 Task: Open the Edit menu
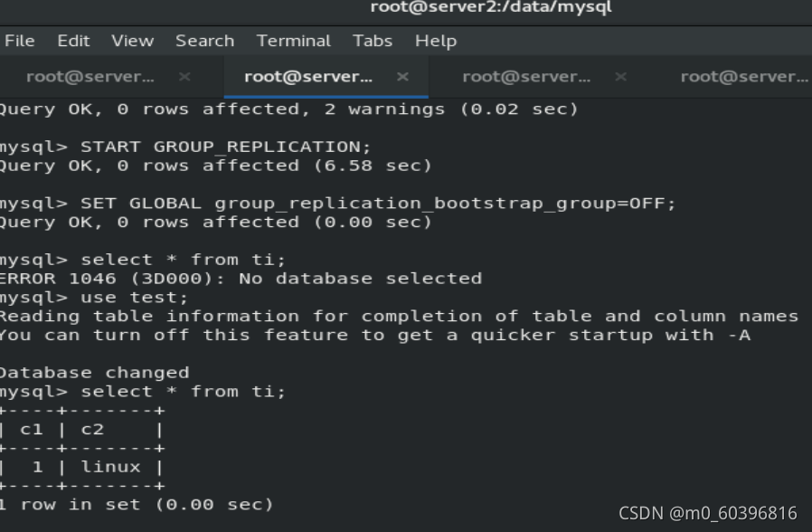(73, 41)
